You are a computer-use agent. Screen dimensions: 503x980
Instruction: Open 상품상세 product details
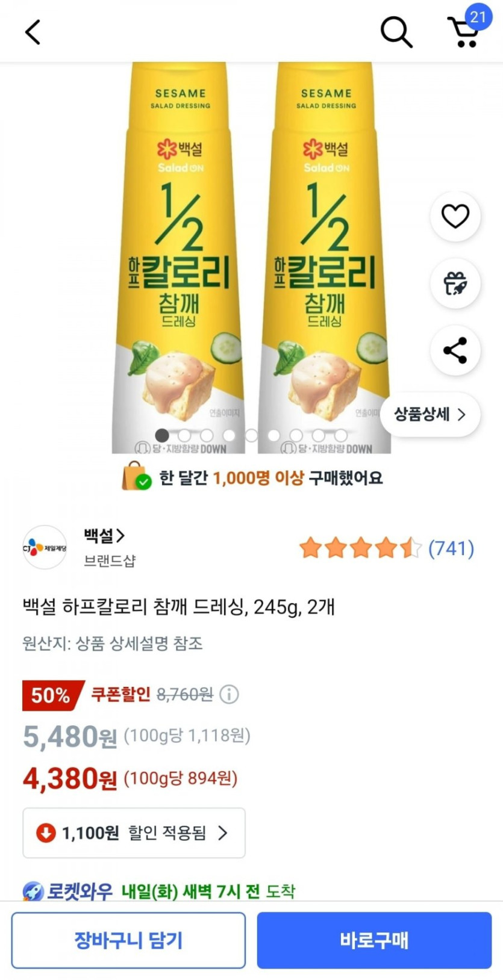[x=430, y=414]
